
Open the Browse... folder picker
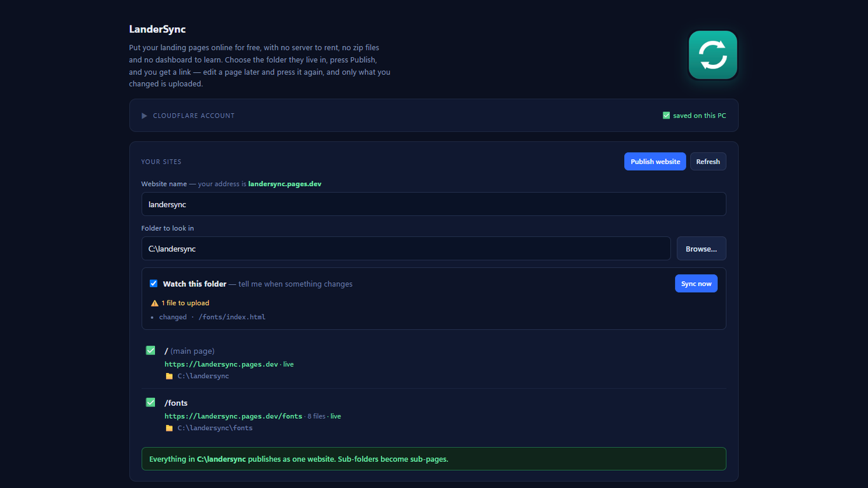702,249
